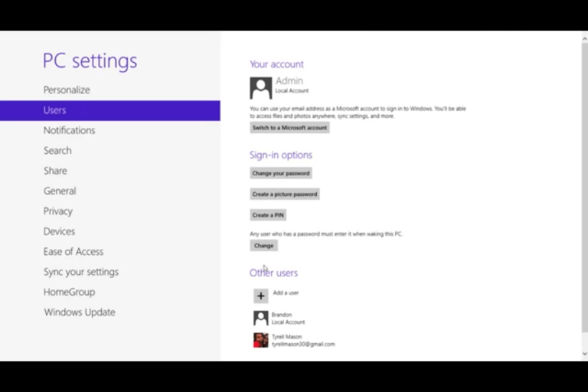Open General settings
Image resolution: width=588 pixels, height=392 pixels.
point(60,191)
